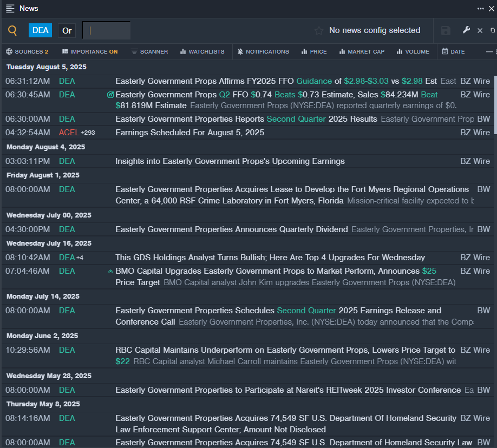
Task: Open BMO Capital Upgrades Easterly headline
Action: pyautogui.click(x=276, y=276)
